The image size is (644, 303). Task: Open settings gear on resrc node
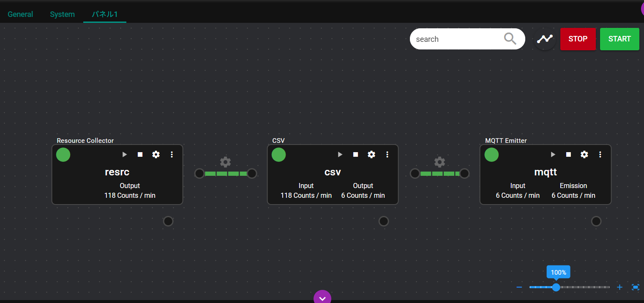(x=156, y=155)
